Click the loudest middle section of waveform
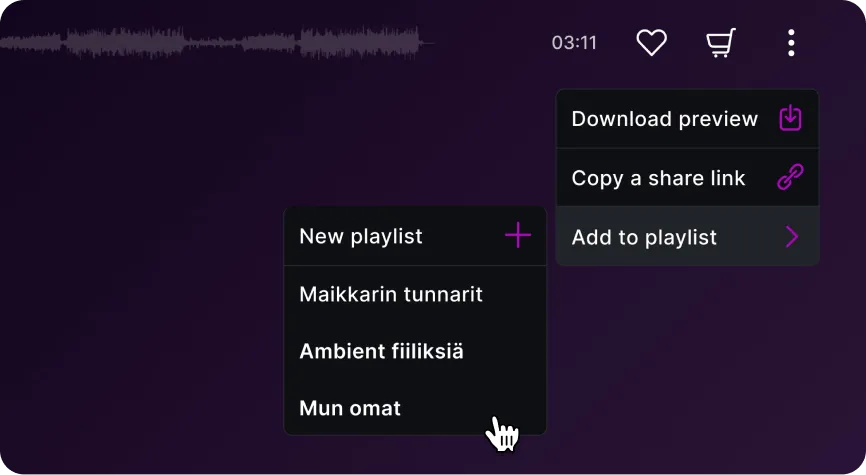 click(359, 43)
